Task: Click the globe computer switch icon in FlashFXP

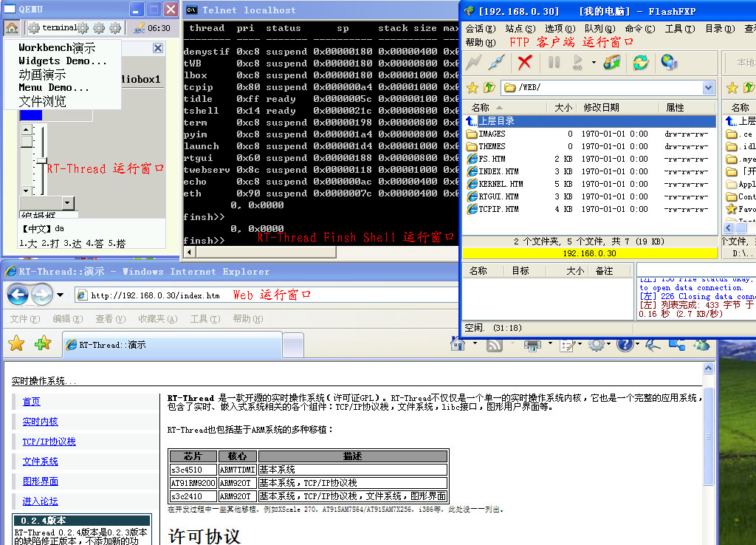Action: tap(669, 62)
